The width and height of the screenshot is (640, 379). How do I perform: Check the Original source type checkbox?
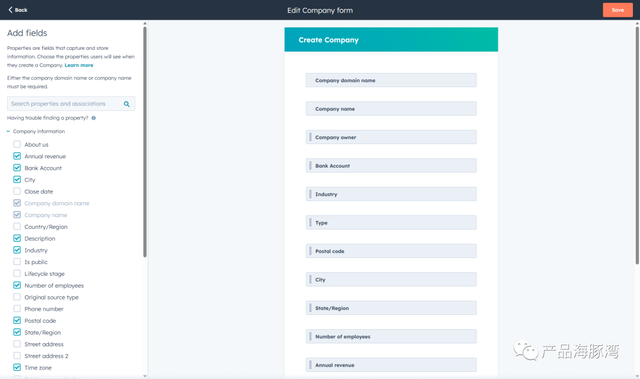pyautogui.click(x=17, y=297)
